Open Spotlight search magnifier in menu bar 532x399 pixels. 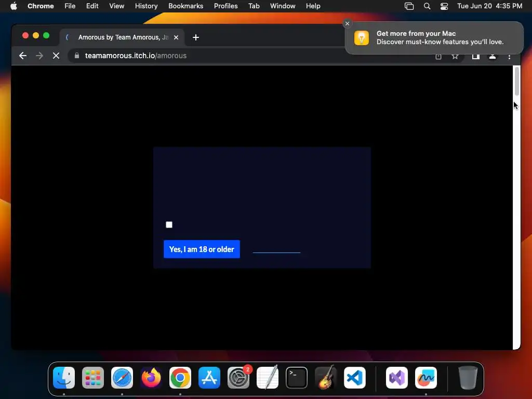point(427,6)
